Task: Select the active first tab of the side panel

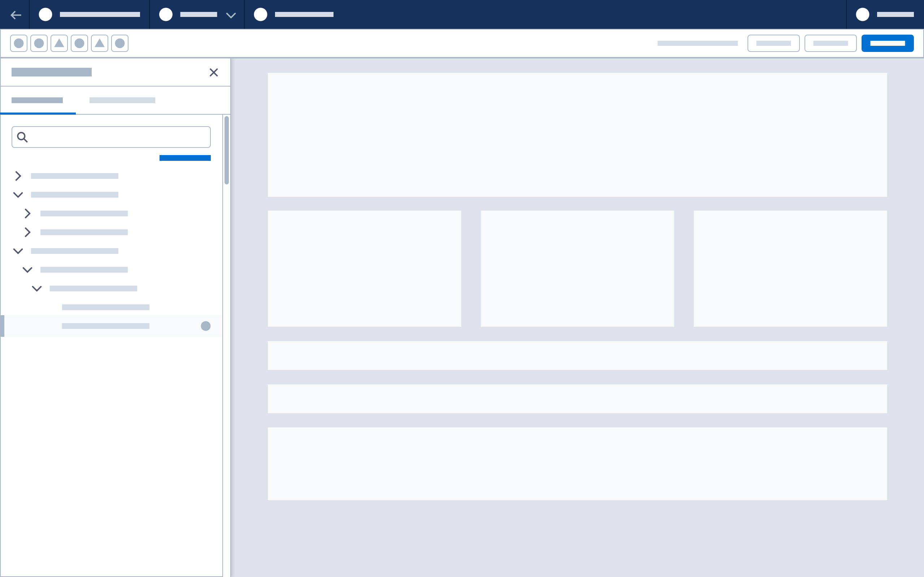Action: [37, 100]
